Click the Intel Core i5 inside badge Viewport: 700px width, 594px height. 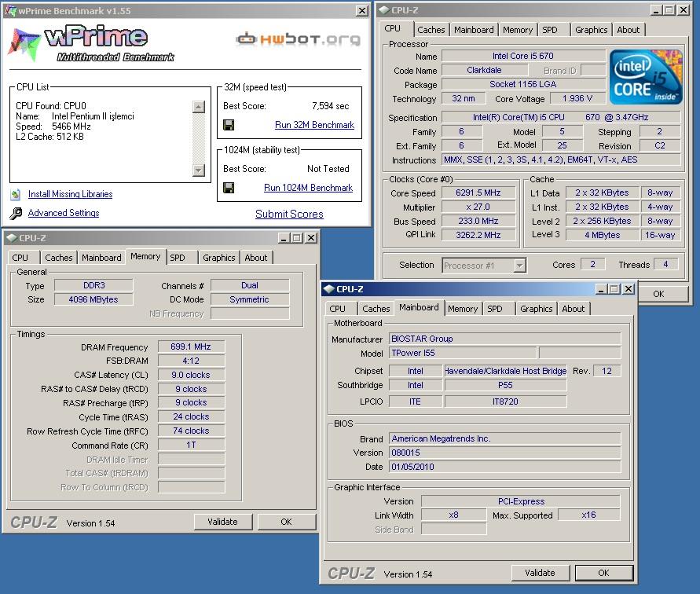[x=646, y=77]
